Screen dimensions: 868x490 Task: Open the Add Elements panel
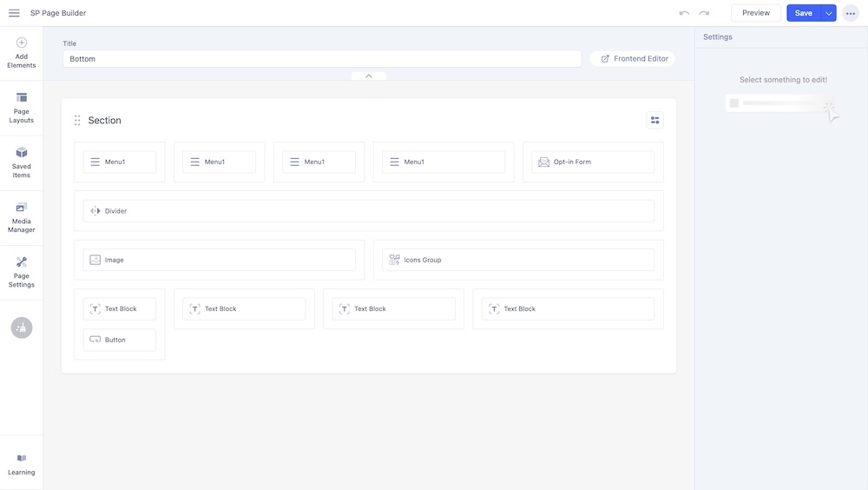click(22, 52)
